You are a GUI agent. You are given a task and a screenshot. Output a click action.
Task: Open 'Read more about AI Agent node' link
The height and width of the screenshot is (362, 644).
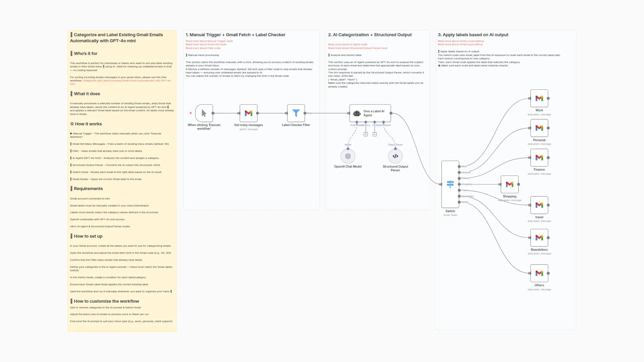coord(347,44)
